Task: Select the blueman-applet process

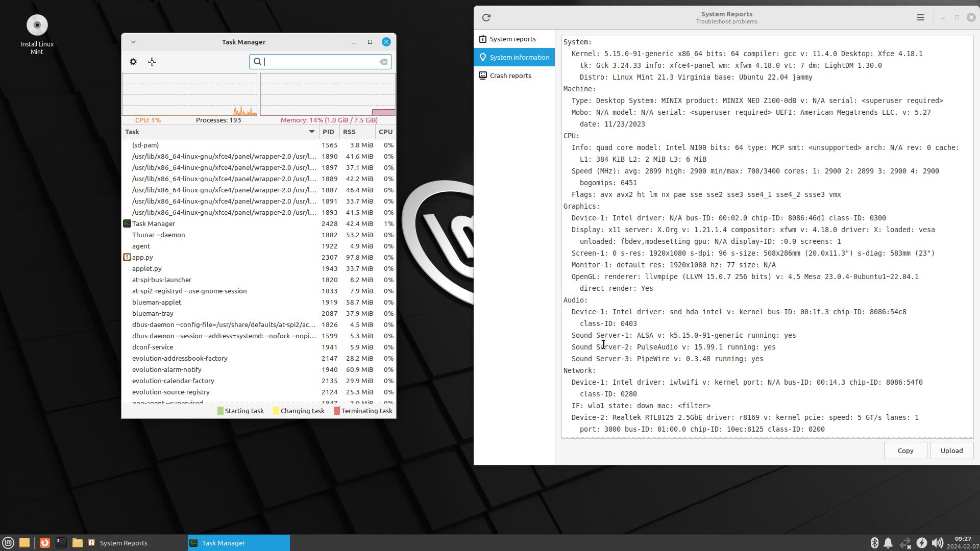Action: click(259, 302)
